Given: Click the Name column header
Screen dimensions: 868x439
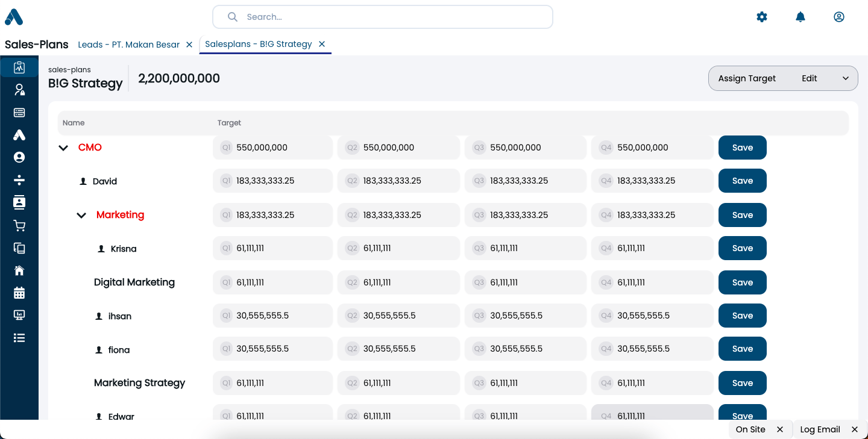Looking at the screenshot, I should [x=74, y=123].
